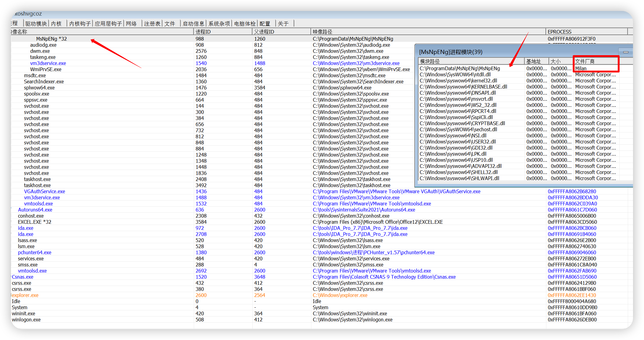This screenshot has width=644, height=340.
Task: Select the EXCEL.EXE *32 process
Action: tap(34, 222)
